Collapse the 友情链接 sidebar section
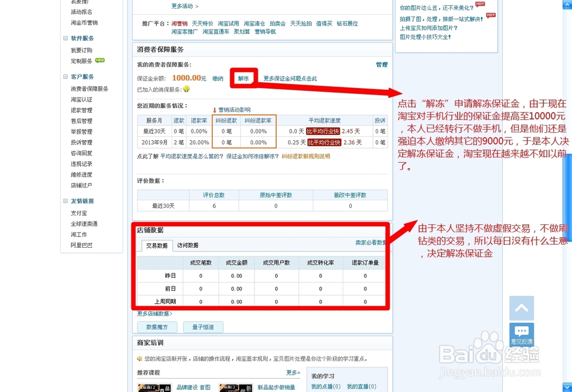The height and width of the screenshot is (392, 572). click(65, 201)
